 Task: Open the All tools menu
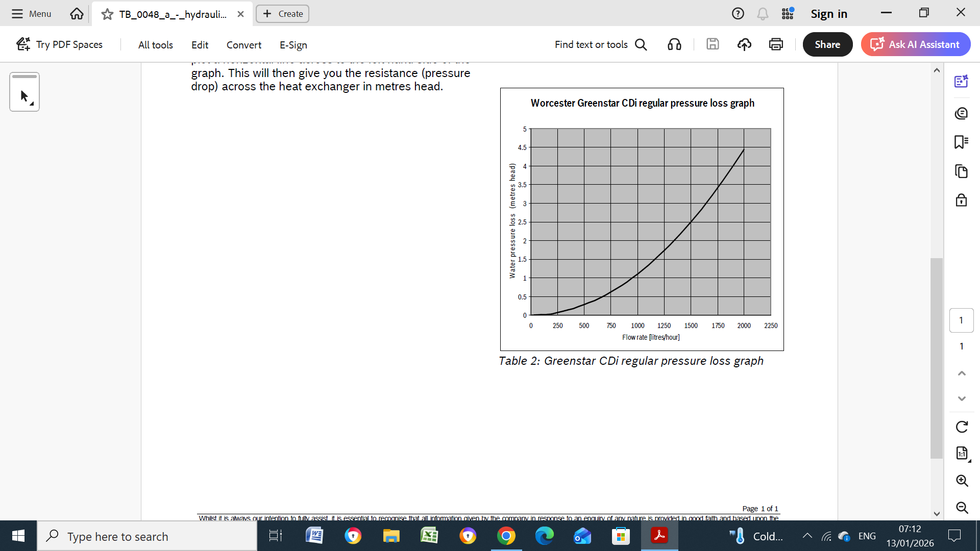coord(155,45)
